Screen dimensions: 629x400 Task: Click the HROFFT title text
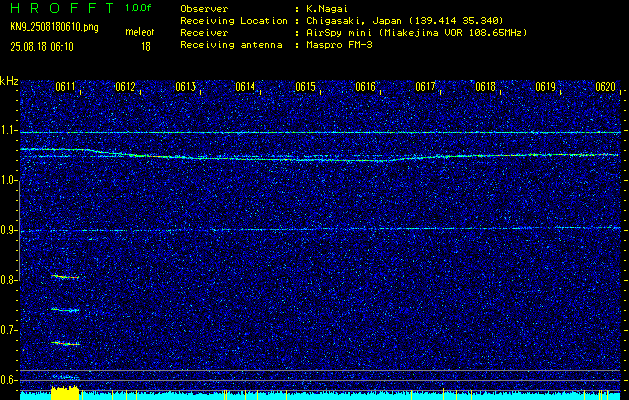coord(62,8)
